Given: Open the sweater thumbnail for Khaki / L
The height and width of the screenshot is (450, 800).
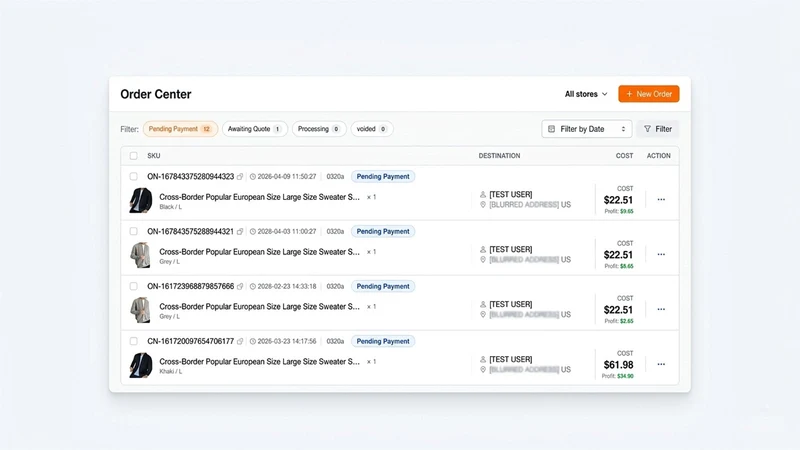Looking at the screenshot, I should click(141, 365).
